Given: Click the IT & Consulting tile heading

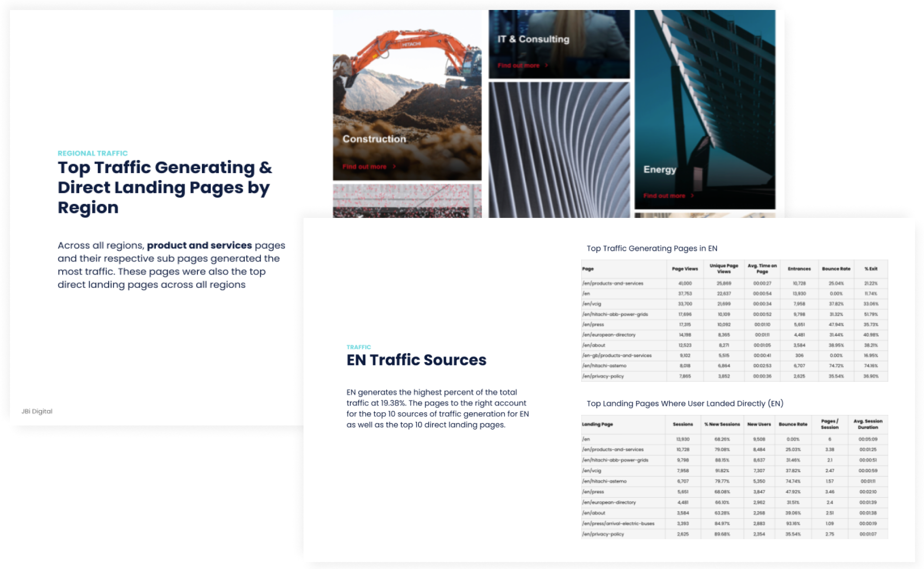Looking at the screenshot, I should [x=533, y=39].
